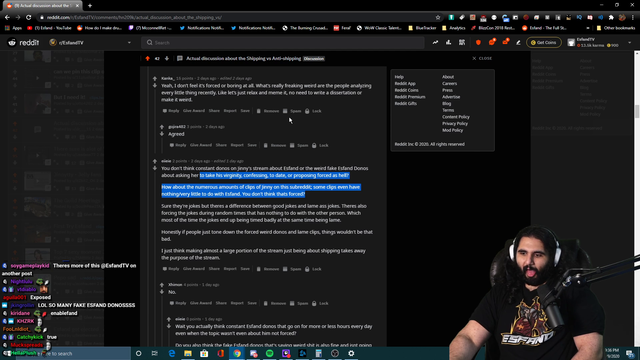Image resolution: width=640 pixels, height=360 pixels.
Task: Open Reddit messages inbox icon
Action: (x=505, y=42)
